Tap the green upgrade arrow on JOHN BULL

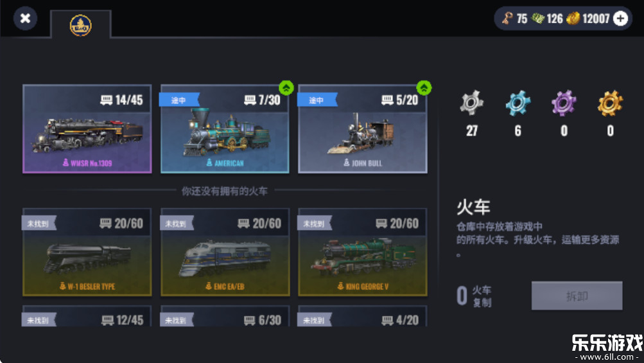coord(424,87)
